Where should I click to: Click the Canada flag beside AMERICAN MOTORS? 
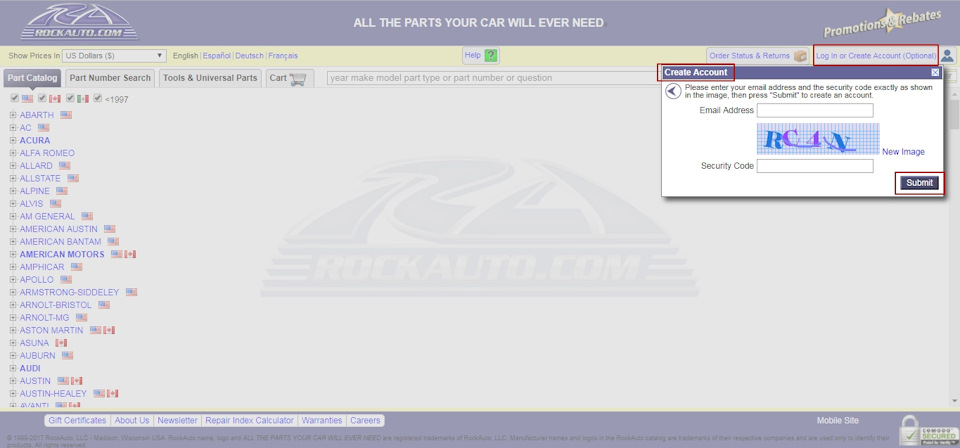coord(130,254)
